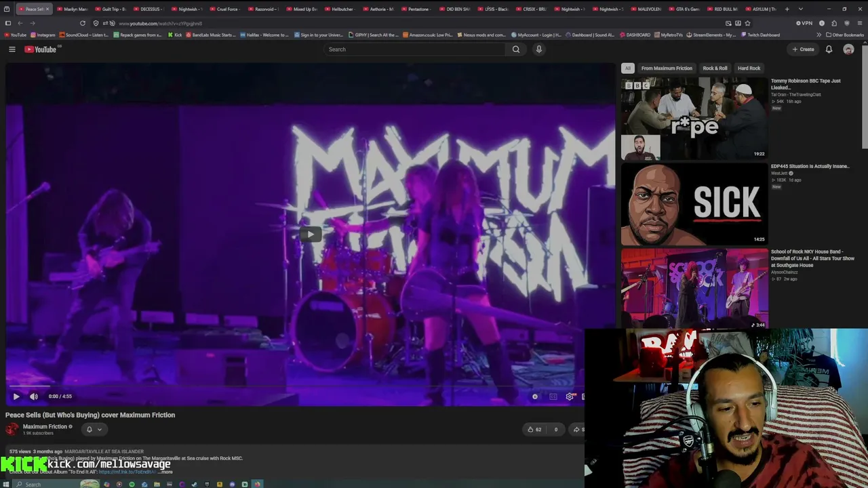This screenshot has height=488, width=868.
Task: Open Tommy Robinson BBC Tape video title
Action: (x=806, y=84)
